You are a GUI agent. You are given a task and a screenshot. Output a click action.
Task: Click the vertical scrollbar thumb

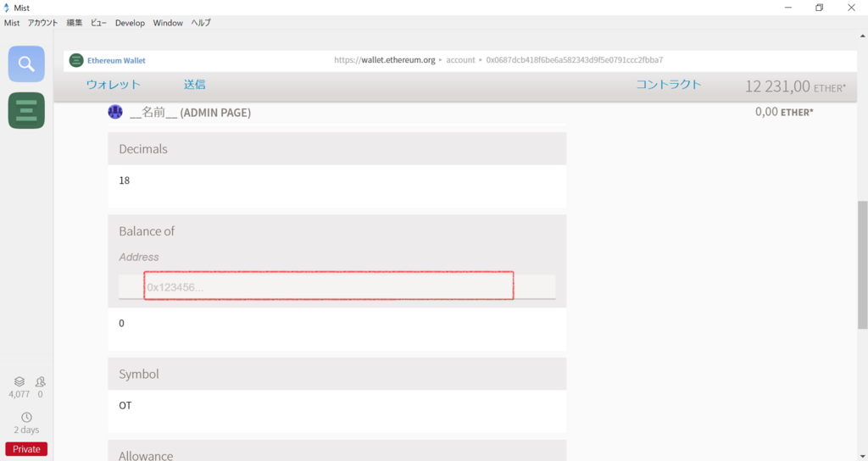(862, 264)
